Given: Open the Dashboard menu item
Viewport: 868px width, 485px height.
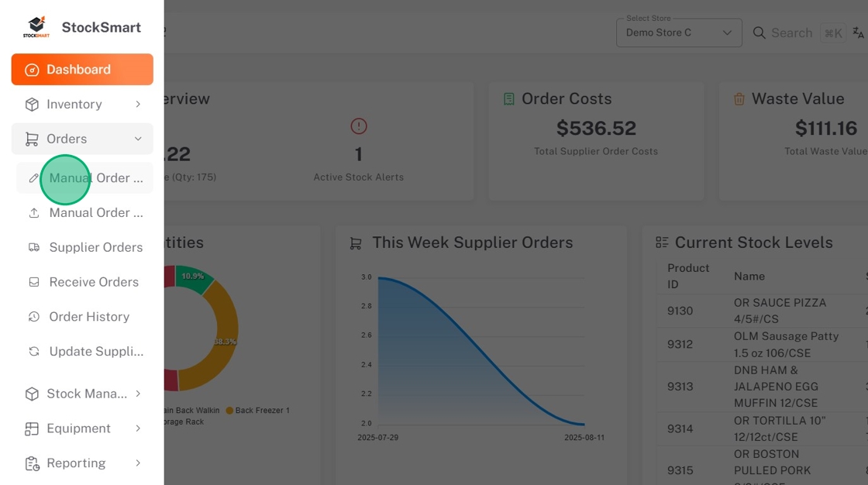Looking at the screenshot, I should click(x=82, y=69).
